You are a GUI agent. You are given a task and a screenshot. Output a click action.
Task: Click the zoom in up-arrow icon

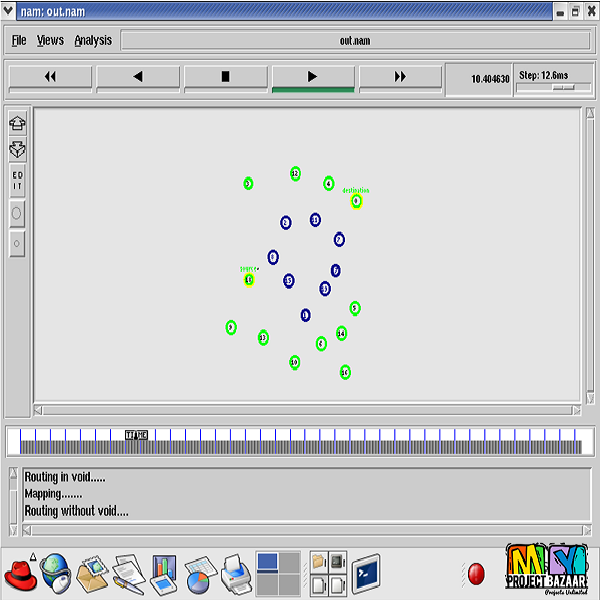[17, 123]
